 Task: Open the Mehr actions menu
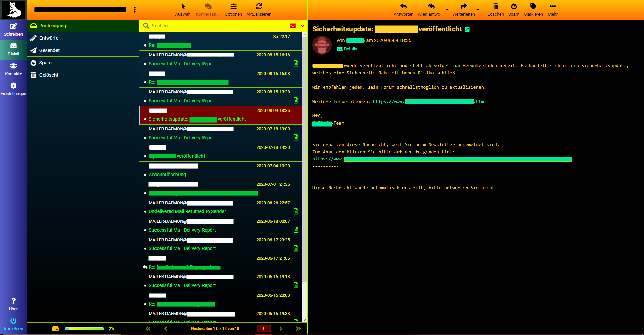tap(552, 7)
